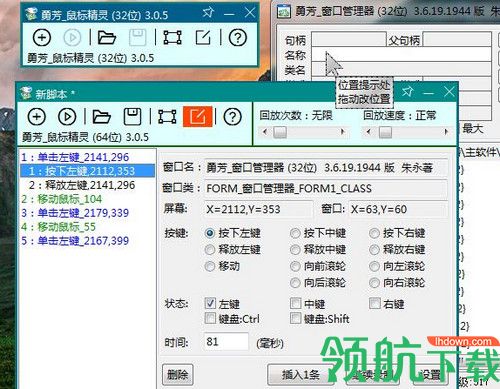The image size is (500, 389).
Task: Select script row 3：单击左键_2179,339
Action: click(87, 213)
